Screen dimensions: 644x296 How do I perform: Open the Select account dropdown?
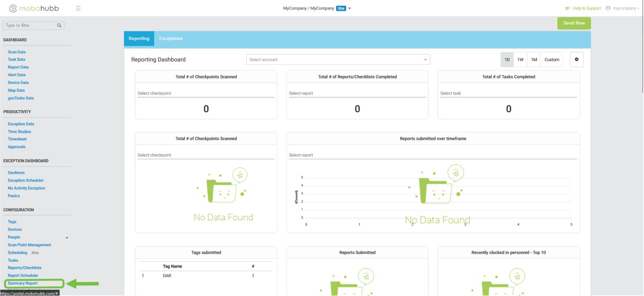click(338, 60)
